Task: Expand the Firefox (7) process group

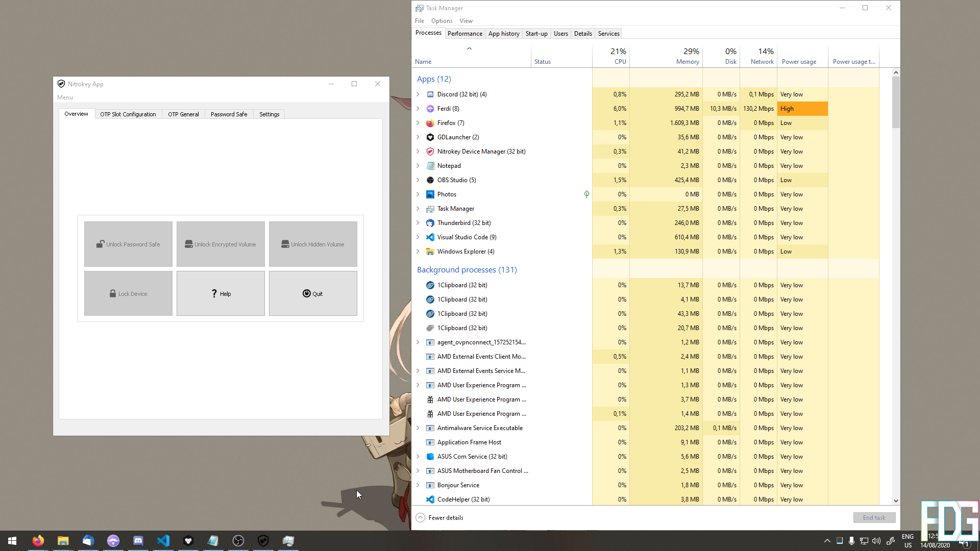Action: 418,123
